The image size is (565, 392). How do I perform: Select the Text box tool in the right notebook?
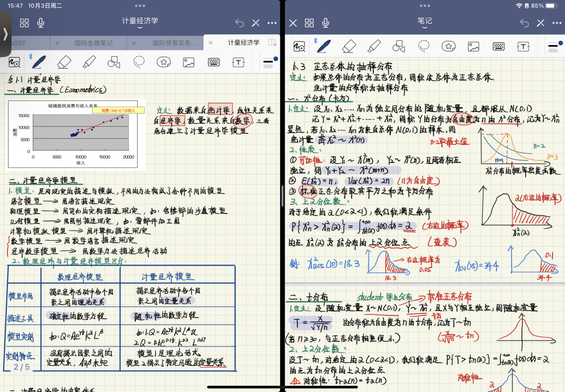click(x=523, y=46)
